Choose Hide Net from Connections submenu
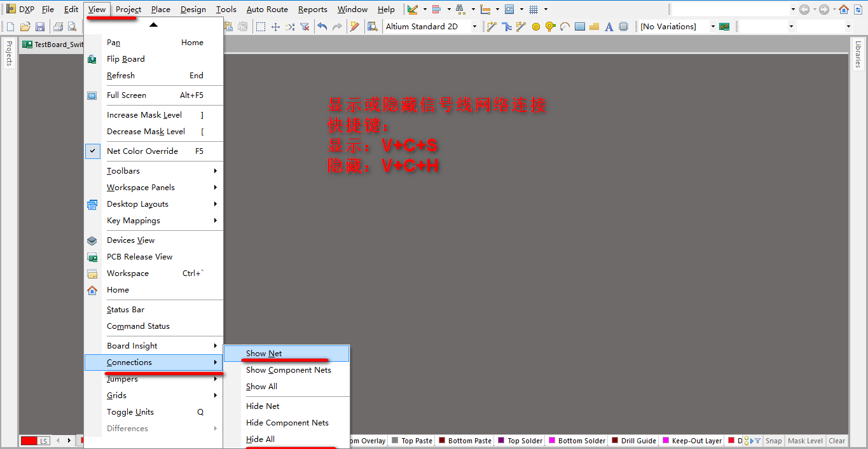 [263, 406]
